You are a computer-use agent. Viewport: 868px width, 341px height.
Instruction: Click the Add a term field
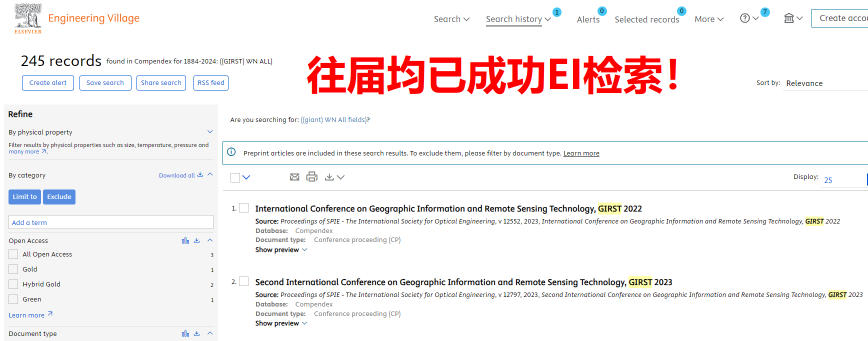(x=111, y=222)
